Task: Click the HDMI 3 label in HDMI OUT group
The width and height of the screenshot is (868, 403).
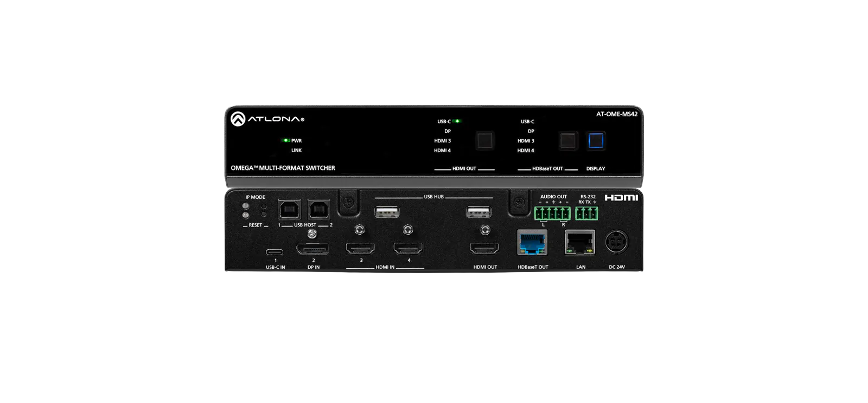Action: tap(442, 141)
